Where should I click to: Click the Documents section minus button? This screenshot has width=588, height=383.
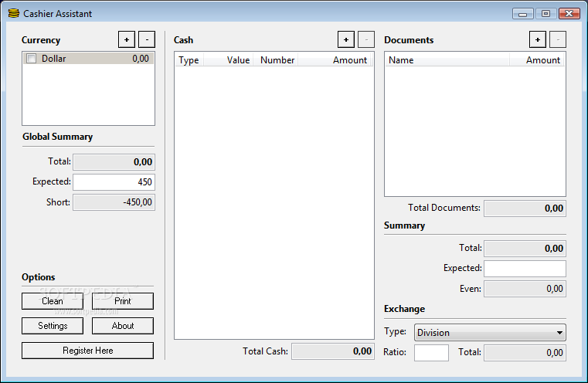pos(558,39)
